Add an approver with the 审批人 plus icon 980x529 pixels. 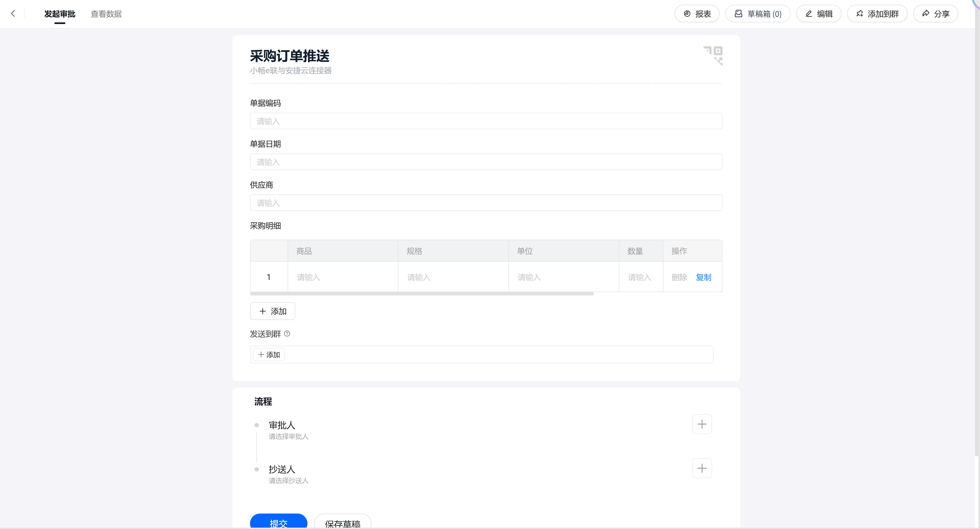pyautogui.click(x=702, y=424)
